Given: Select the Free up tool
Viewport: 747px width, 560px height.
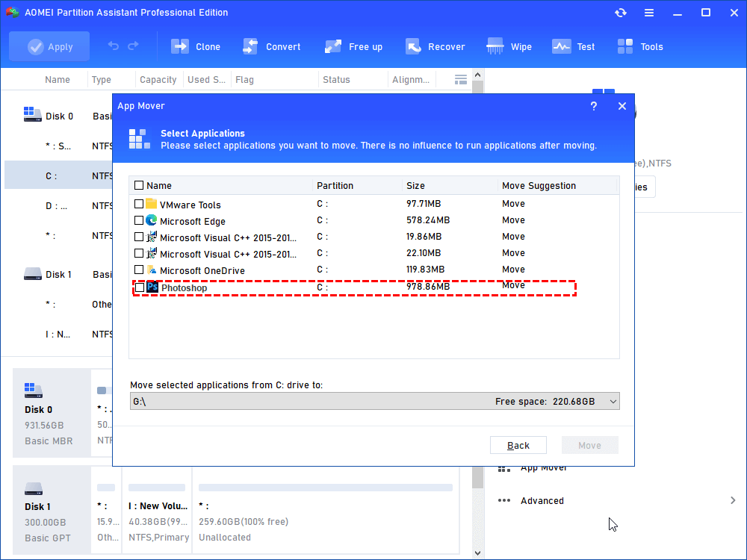Looking at the screenshot, I should pyautogui.click(x=333, y=46).
